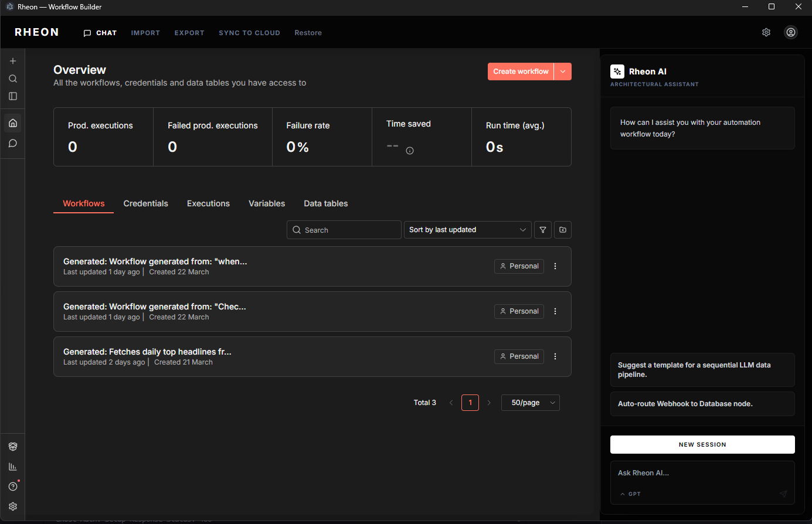Select Auto-route Webhook to Database node suggestion
The height and width of the screenshot is (524, 812).
point(702,404)
